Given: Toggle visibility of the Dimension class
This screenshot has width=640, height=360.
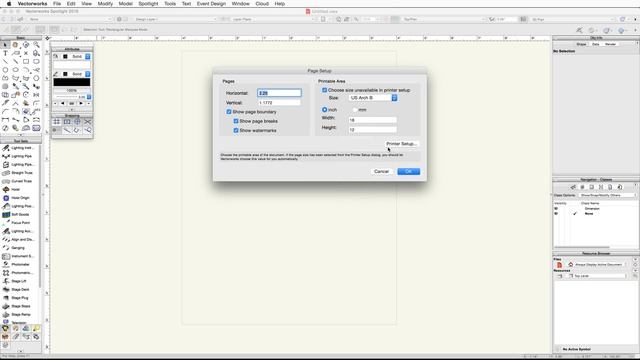Looking at the screenshot, I should click(x=556, y=209).
